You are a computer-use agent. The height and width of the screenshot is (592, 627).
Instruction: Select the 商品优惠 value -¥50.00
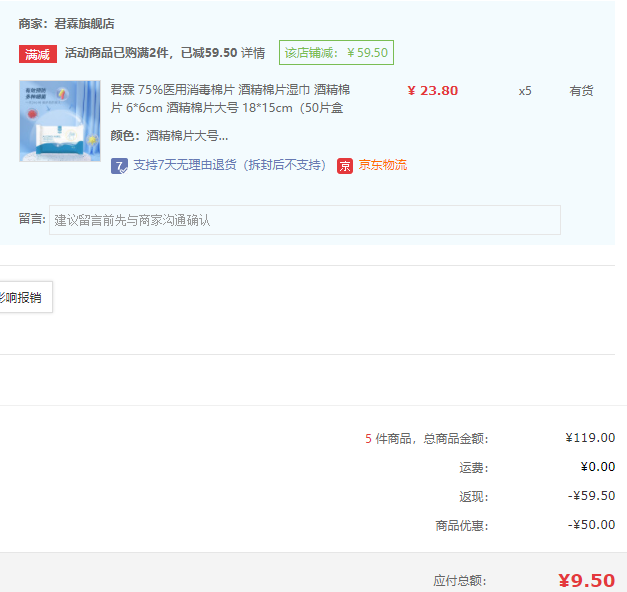(x=591, y=524)
